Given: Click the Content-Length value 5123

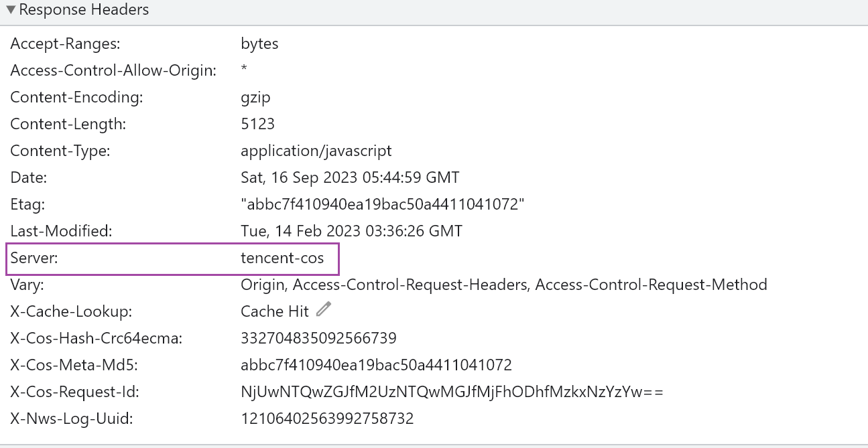Looking at the screenshot, I should click(257, 125).
